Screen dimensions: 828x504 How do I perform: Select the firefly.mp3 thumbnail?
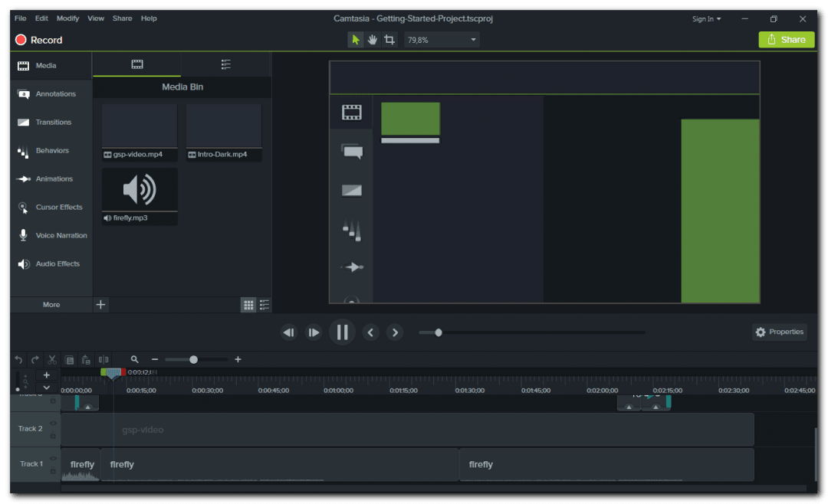(139, 191)
